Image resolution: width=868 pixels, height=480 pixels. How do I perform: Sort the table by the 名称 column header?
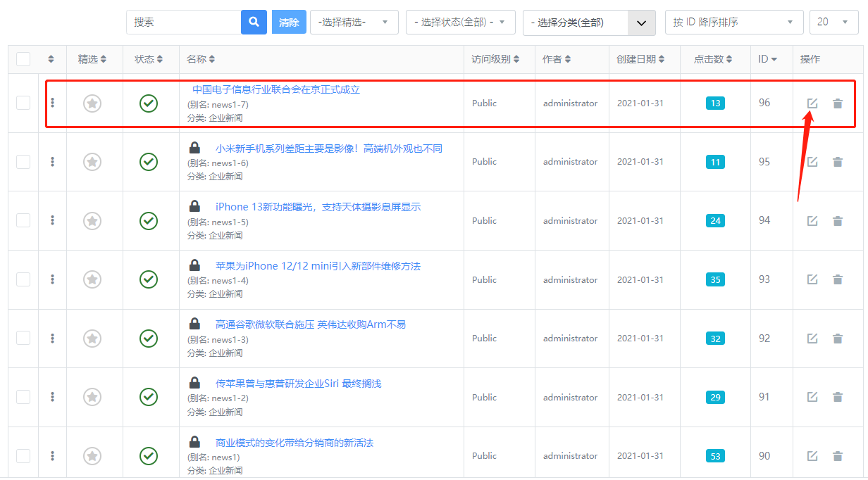[x=201, y=59]
